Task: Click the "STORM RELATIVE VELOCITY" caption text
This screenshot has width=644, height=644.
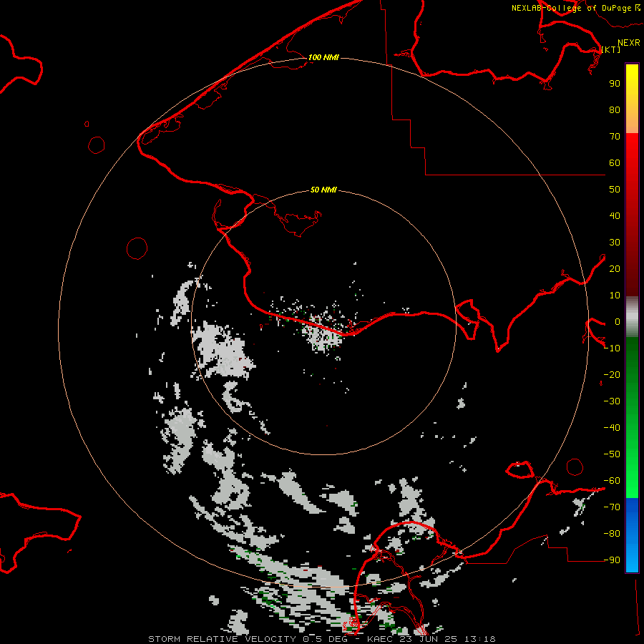Action: (x=222, y=639)
